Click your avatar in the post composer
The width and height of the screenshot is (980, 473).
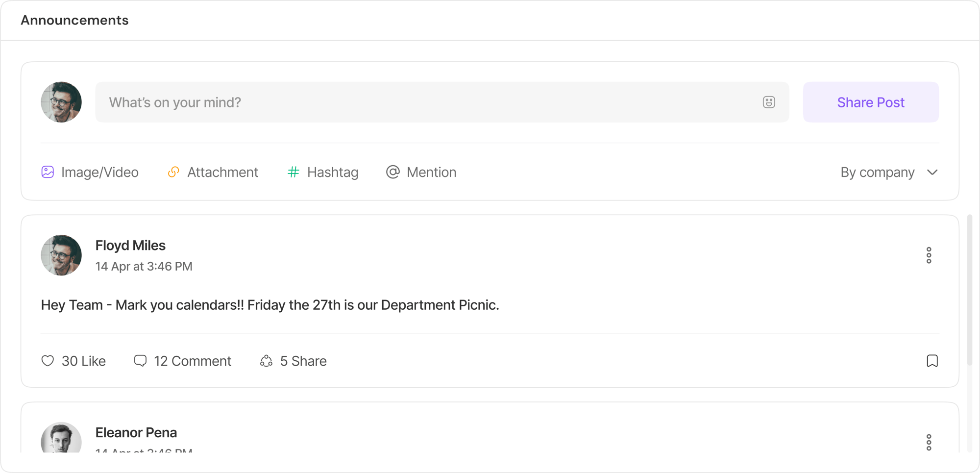(61, 102)
